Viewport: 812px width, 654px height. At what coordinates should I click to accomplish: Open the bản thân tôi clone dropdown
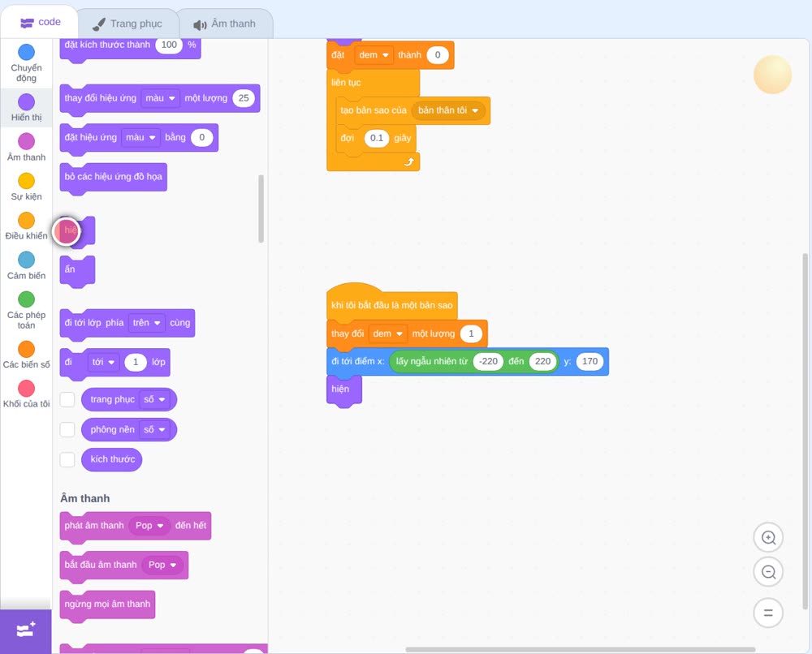448,110
